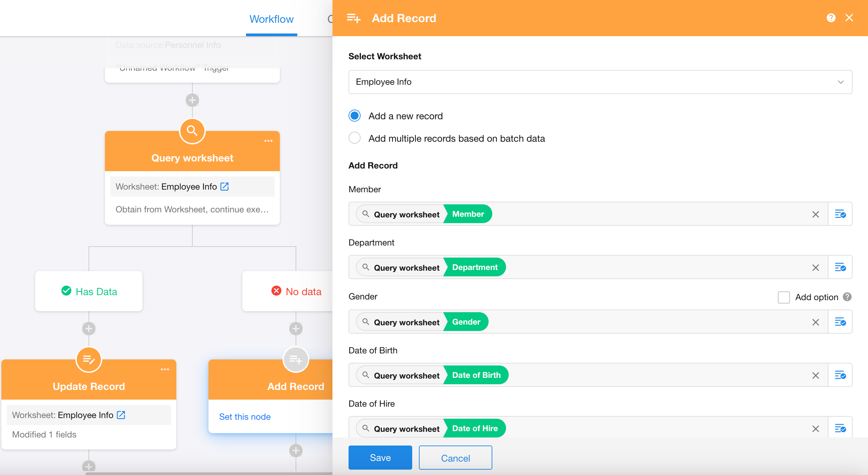Select Add multiple records based on batch data
This screenshot has height=475, width=868.
(x=355, y=138)
